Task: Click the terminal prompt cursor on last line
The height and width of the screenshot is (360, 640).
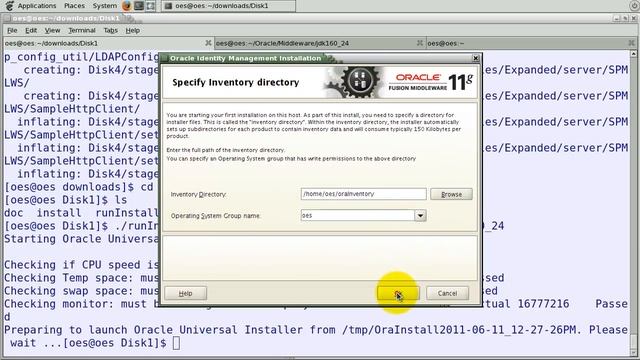Action: tap(176, 343)
